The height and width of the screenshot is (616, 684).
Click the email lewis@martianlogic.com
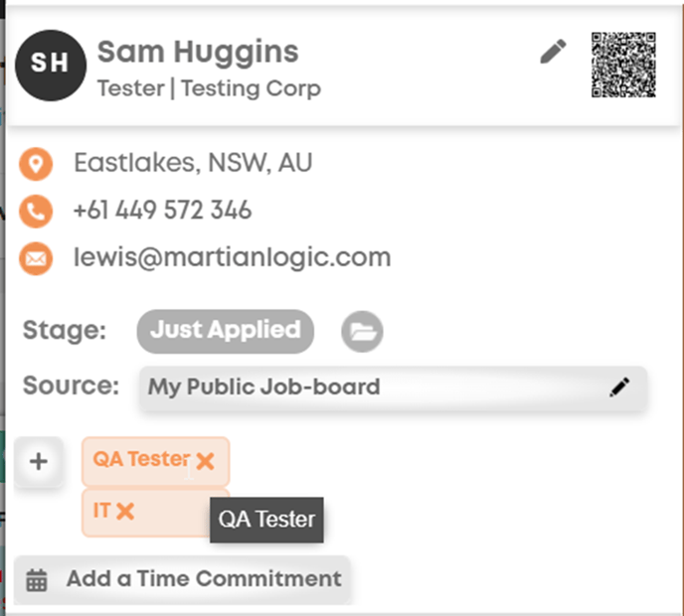pyautogui.click(x=232, y=257)
